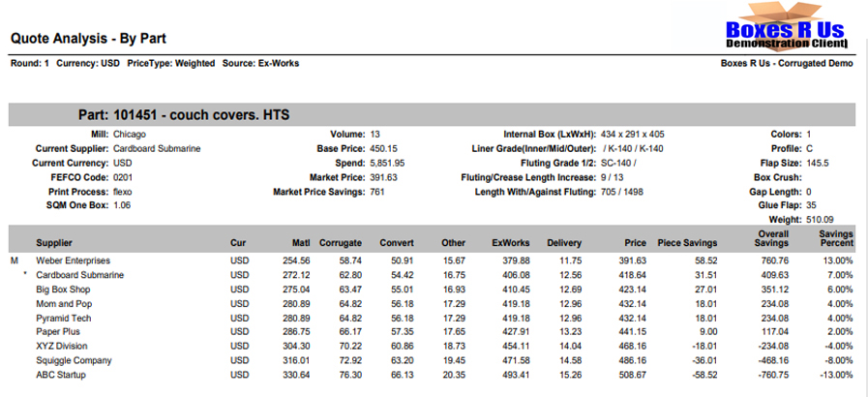Click the Savings Percent column header
The image size is (868, 397).
836,238
